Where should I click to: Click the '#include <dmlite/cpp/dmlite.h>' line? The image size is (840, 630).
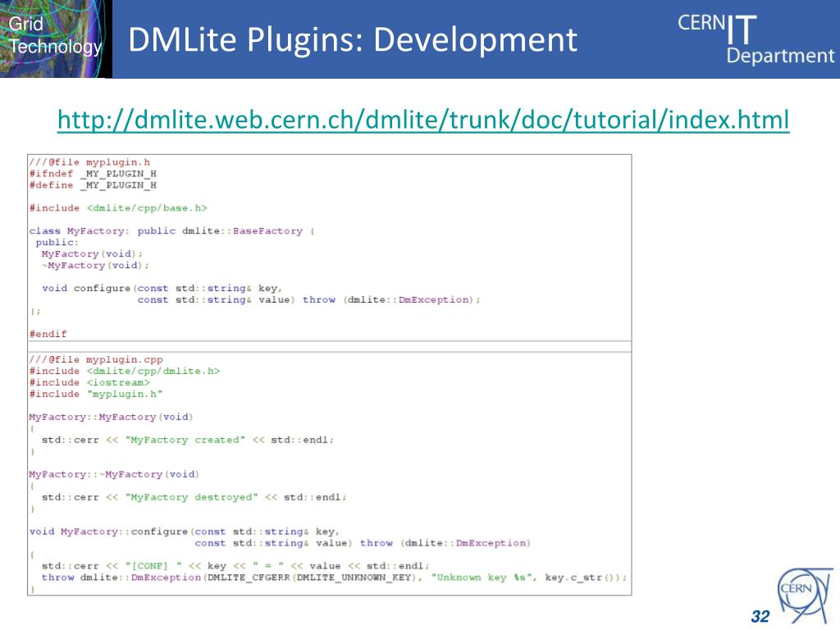click(x=125, y=371)
